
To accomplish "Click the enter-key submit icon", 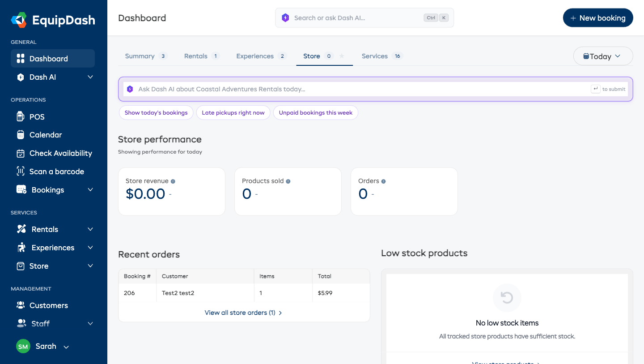I will pyautogui.click(x=595, y=89).
